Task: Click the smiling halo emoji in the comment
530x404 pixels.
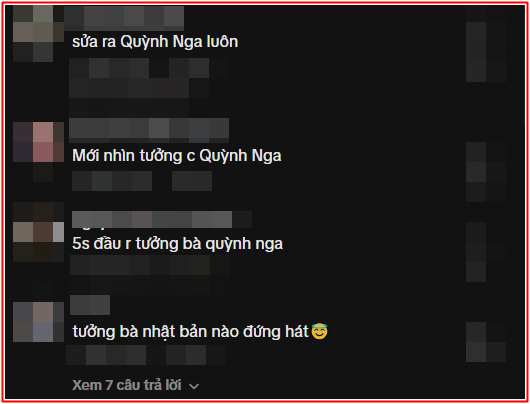Action: [x=319, y=331]
